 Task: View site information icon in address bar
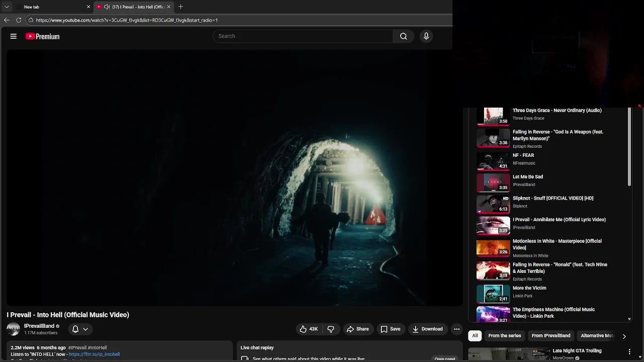[x=31, y=20]
